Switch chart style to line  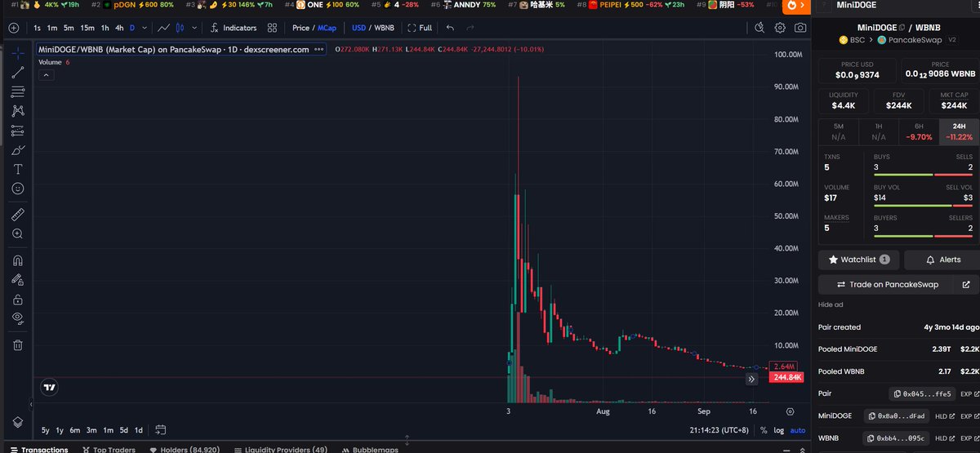pyautogui.click(x=164, y=28)
